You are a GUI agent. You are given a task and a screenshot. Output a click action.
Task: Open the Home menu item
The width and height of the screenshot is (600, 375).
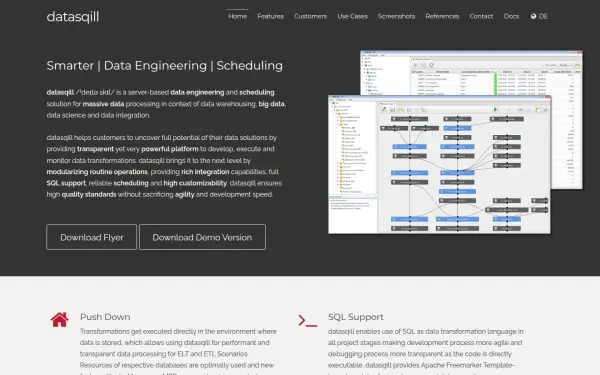tap(237, 16)
